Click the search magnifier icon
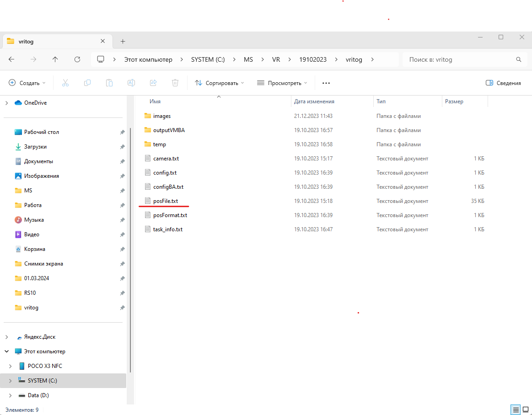The width and height of the screenshot is (532, 415). point(518,59)
